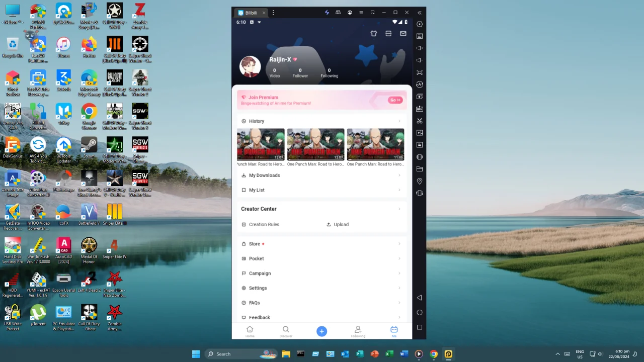Open the multi-instance add-window icon in sidebar

click(x=420, y=97)
